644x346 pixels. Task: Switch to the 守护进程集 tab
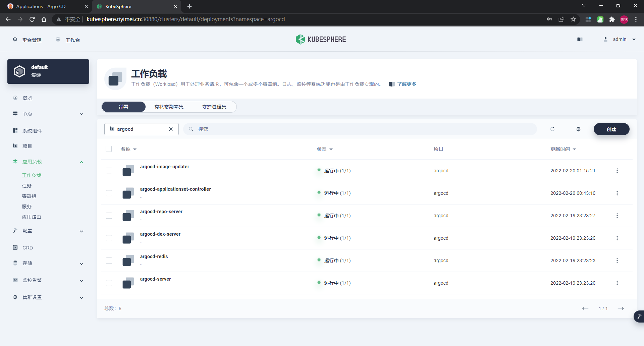point(214,107)
